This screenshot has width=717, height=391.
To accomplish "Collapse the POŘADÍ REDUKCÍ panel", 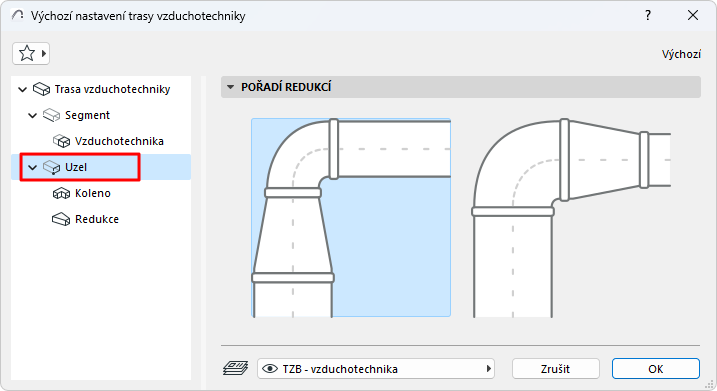I will (x=230, y=87).
